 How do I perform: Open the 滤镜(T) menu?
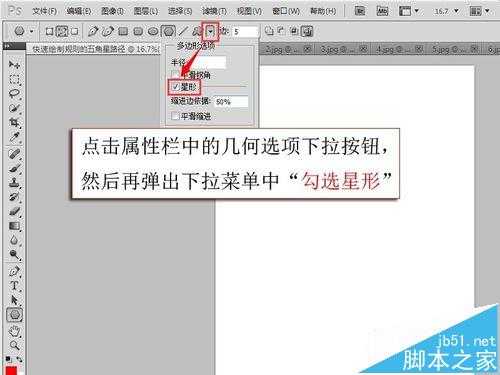click(x=214, y=11)
